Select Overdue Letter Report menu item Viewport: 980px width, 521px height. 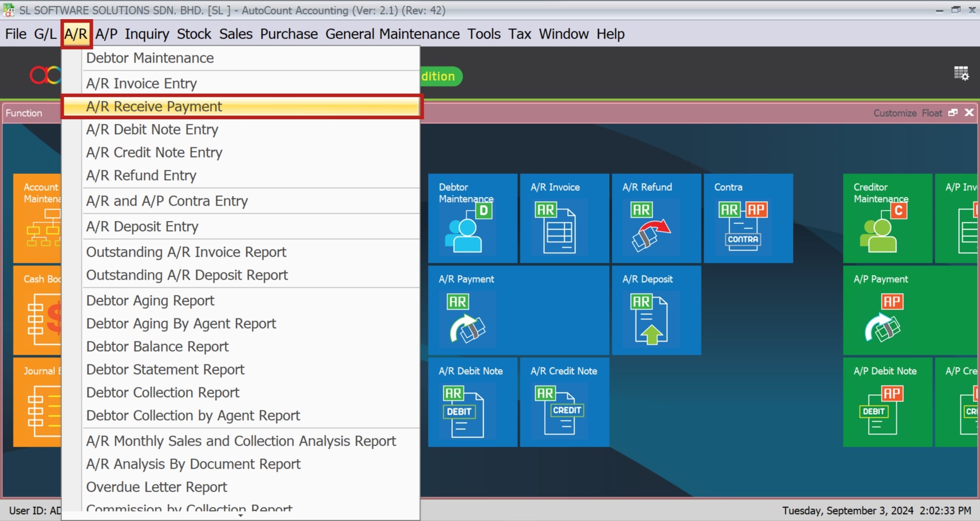(156, 487)
